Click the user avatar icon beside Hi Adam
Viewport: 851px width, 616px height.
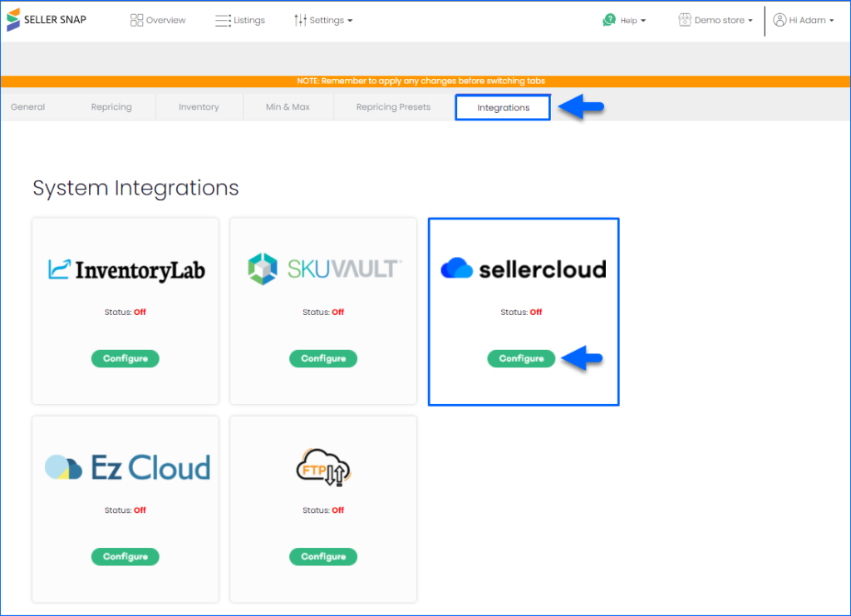point(778,19)
